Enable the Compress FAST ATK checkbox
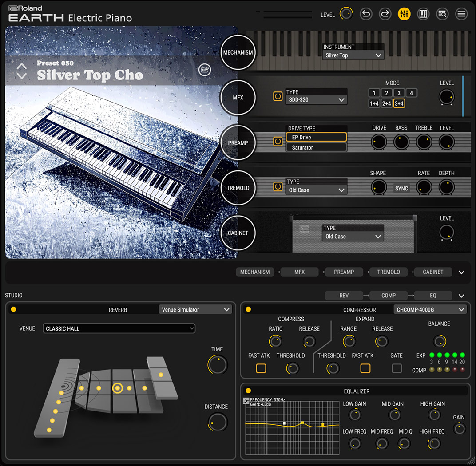The image size is (476, 466). click(x=261, y=368)
